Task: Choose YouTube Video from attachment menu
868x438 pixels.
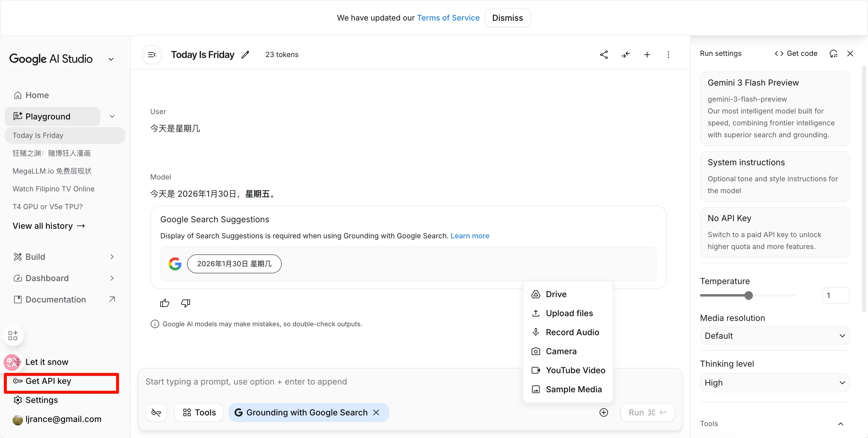Action: click(575, 370)
